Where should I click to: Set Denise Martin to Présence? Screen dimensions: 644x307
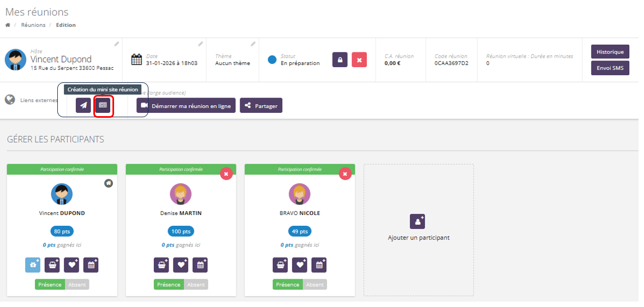[169, 285]
